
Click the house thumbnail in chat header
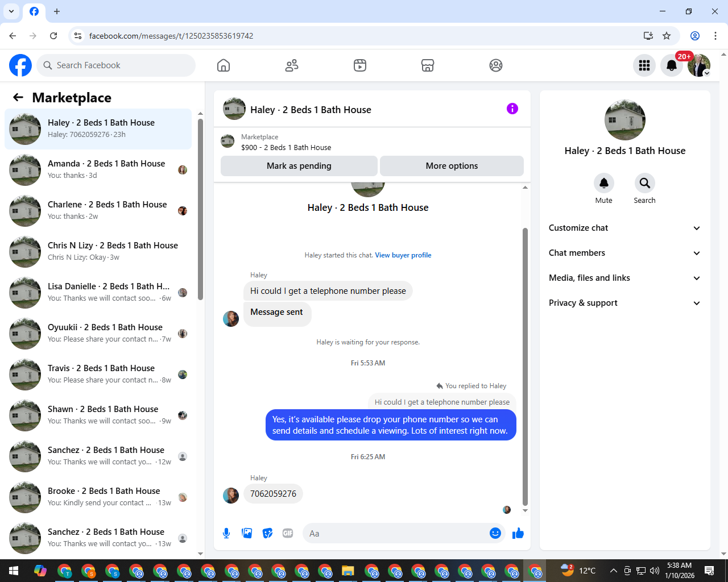click(x=234, y=109)
